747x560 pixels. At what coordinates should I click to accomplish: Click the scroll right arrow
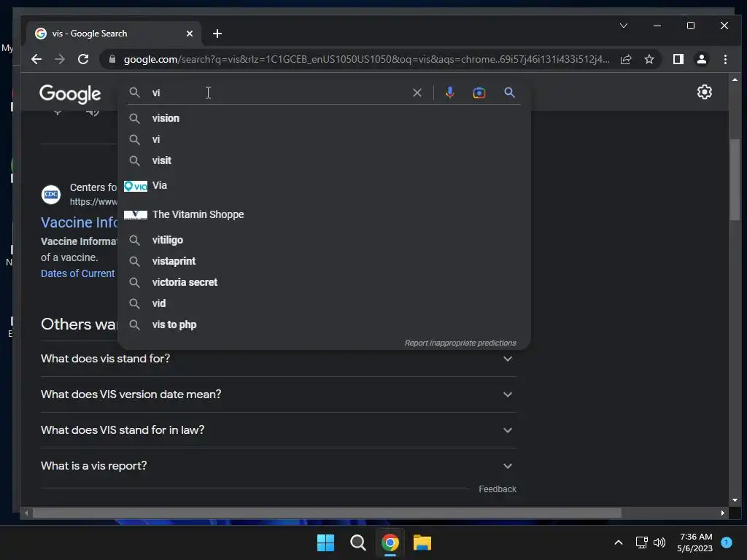[723, 513]
